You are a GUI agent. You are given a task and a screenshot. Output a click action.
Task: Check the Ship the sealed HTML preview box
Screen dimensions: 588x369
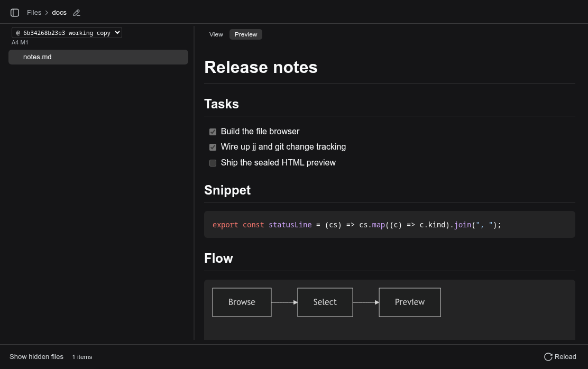click(213, 163)
